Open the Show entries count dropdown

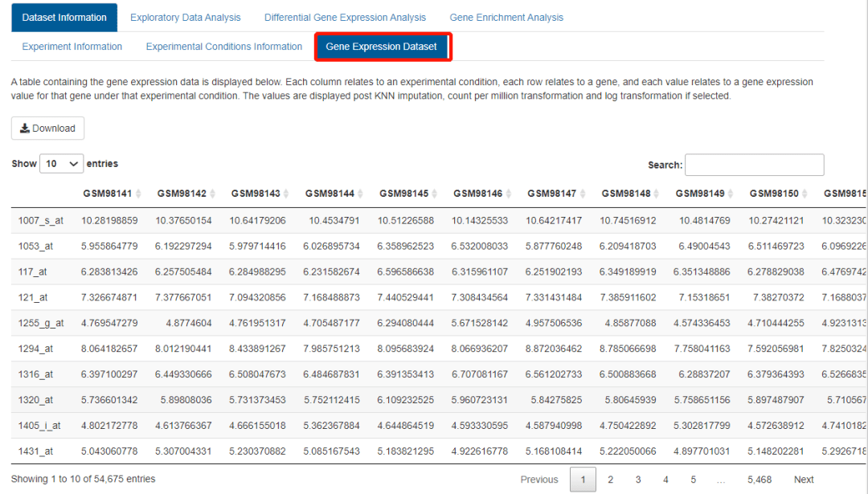62,164
